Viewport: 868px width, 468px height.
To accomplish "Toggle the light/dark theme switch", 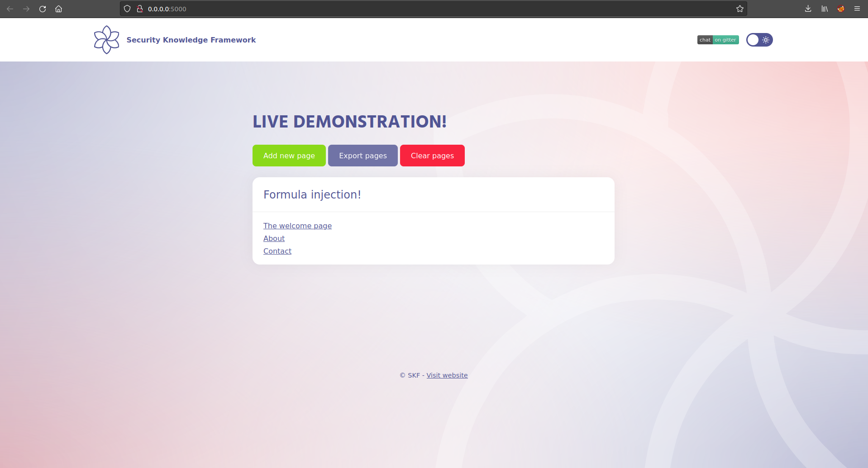I will (759, 40).
